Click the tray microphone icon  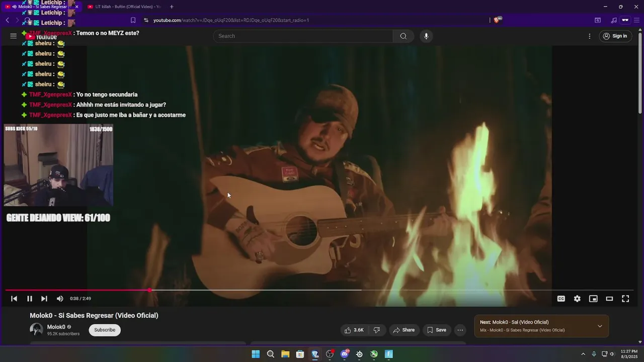coord(594,354)
